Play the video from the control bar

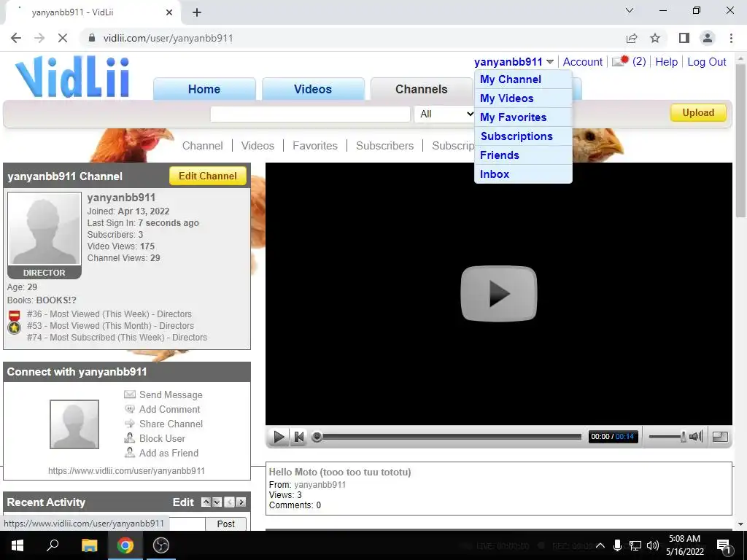[x=279, y=436]
